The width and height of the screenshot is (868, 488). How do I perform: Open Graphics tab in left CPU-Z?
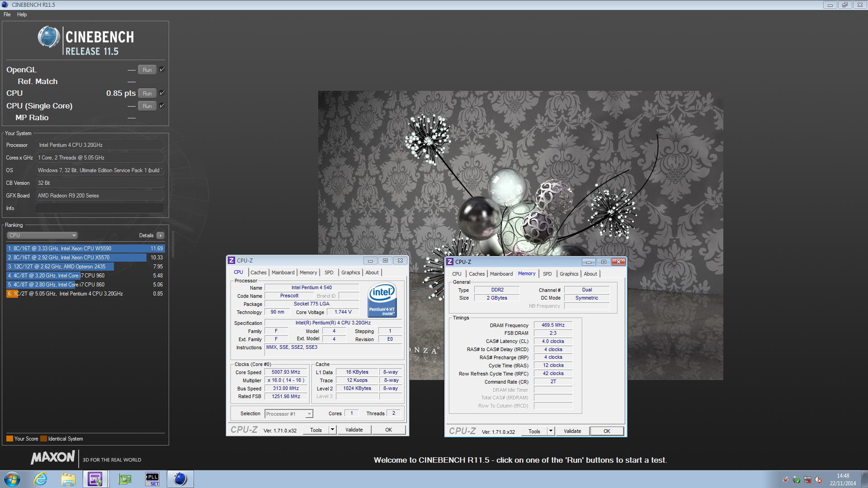click(351, 272)
